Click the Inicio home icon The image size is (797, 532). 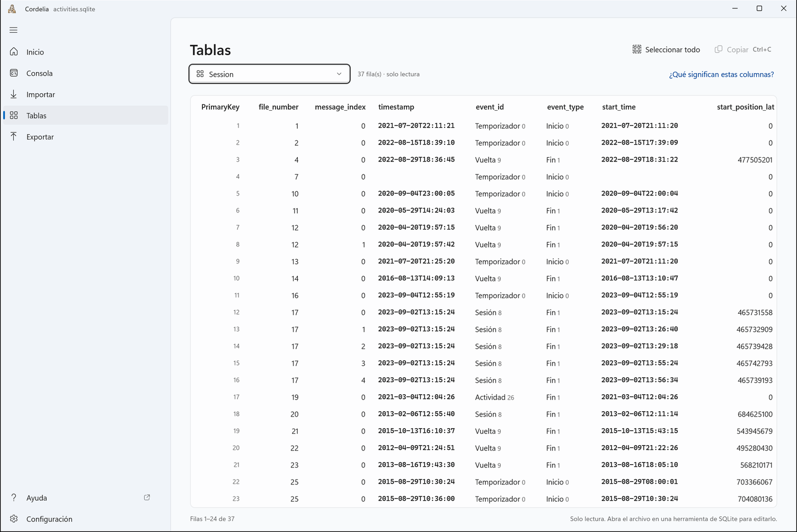(x=14, y=52)
